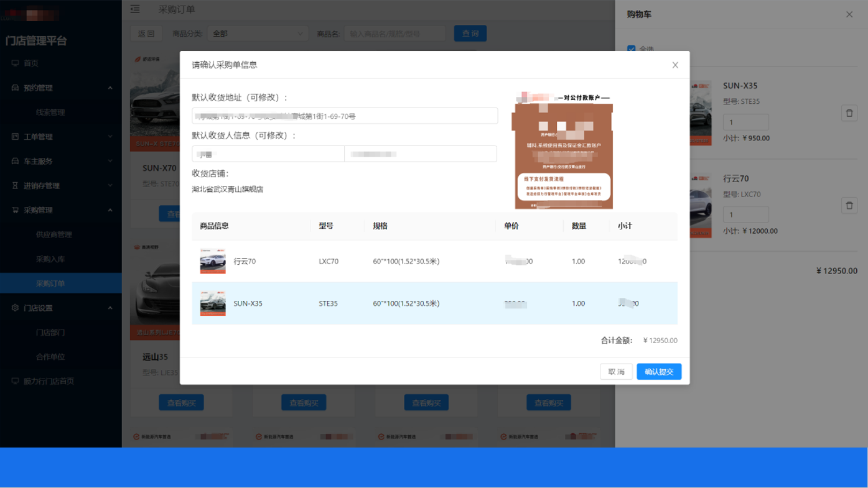Go to 采购入库 menu item
Image resolution: width=868 pixels, height=488 pixels.
[x=50, y=259]
